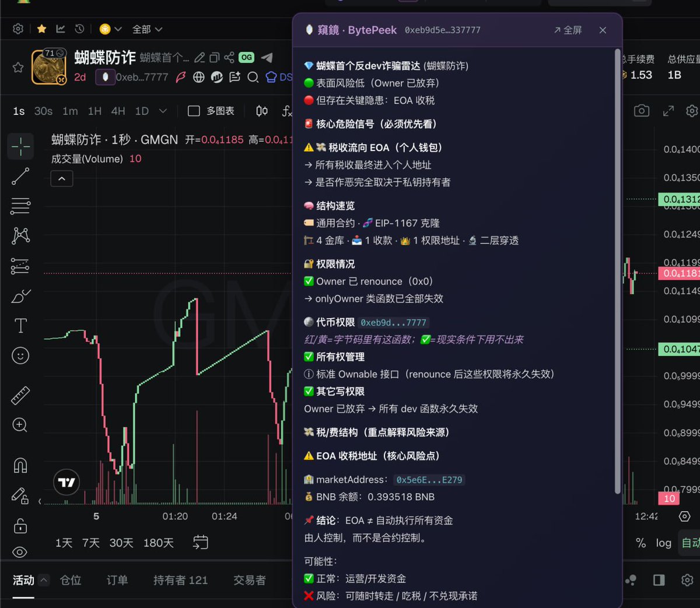Switch to the 交易者 tab

pos(250,580)
